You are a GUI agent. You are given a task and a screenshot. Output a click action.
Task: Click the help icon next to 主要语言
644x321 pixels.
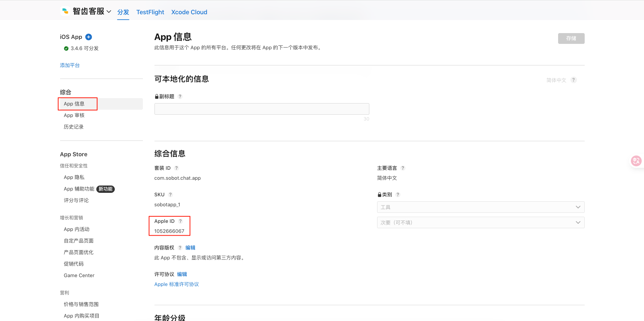click(x=403, y=168)
